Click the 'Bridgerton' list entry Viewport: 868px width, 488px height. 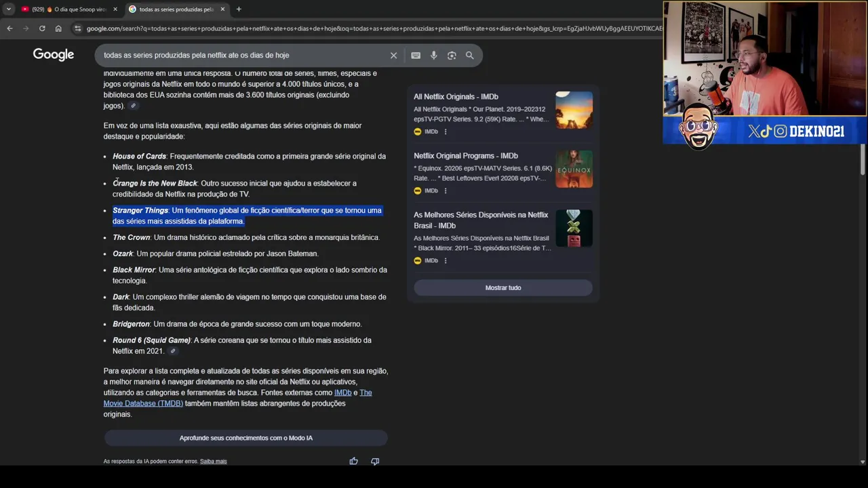click(237, 324)
